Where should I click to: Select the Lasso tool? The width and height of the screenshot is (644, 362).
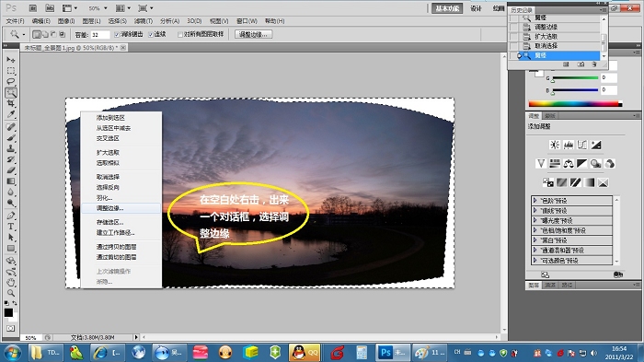click(x=11, y=81)
